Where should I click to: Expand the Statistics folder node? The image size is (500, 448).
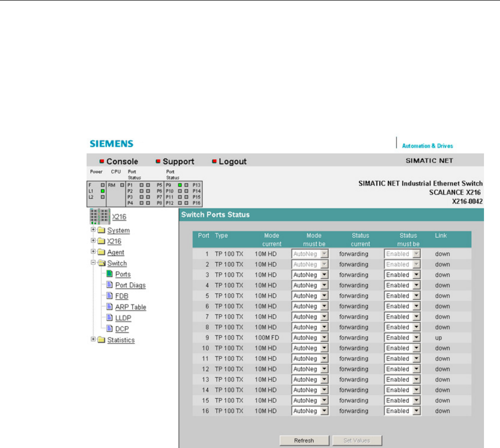pos(93,339)
